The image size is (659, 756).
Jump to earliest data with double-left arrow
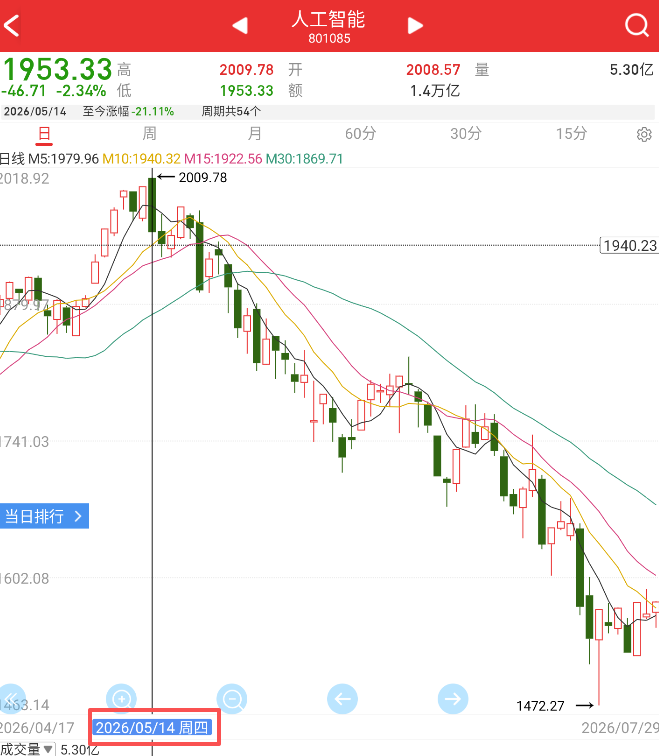pyautogui.click(x=11, y=699)
